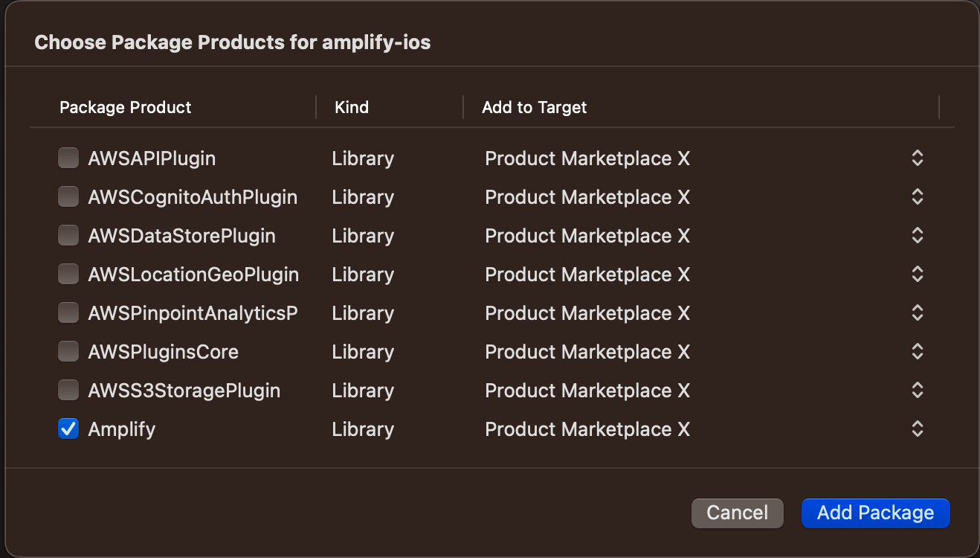Change target for AWSDataStorePlugin via arrows
The width and height of the screenshot is (980, 558).
[918, 235]
